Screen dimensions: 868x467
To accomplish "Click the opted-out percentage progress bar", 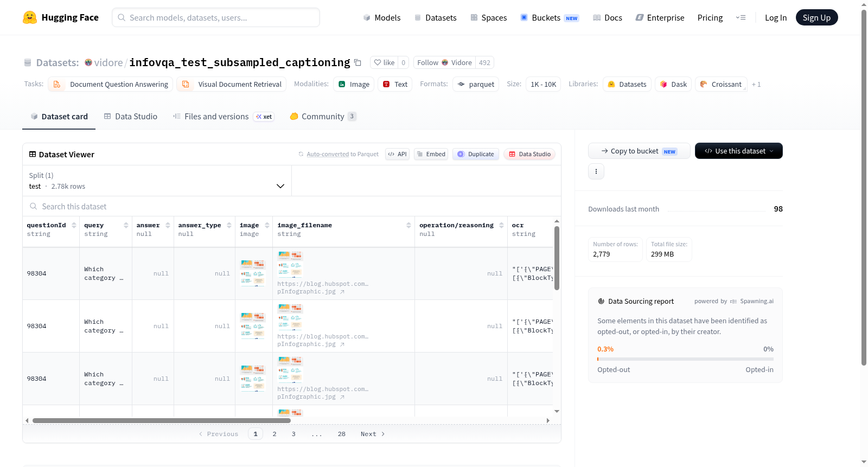I will pos(685,359).
